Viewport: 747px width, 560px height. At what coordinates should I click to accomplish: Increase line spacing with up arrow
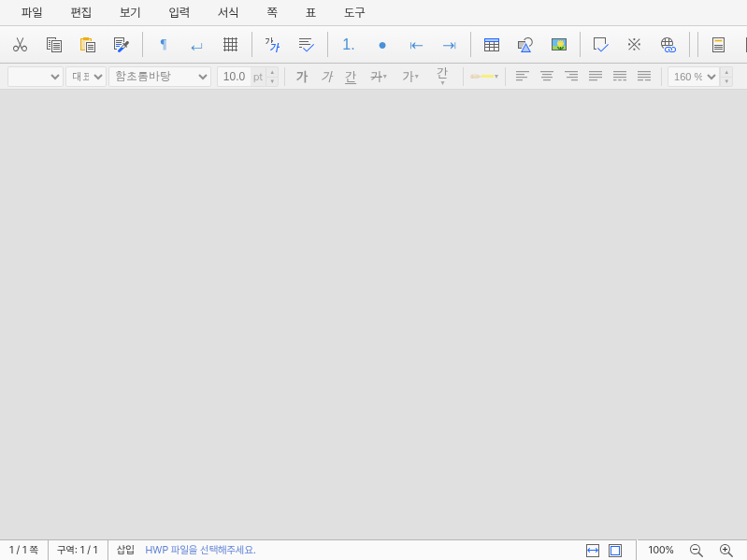click(726, 72)
